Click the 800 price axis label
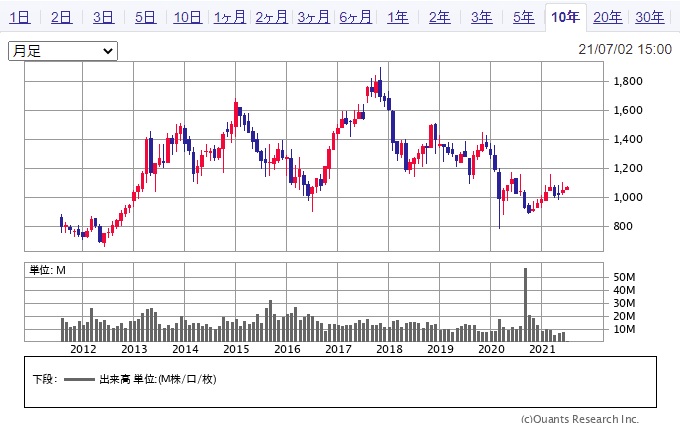The image size is (680, 427). [x=623, y=226]
